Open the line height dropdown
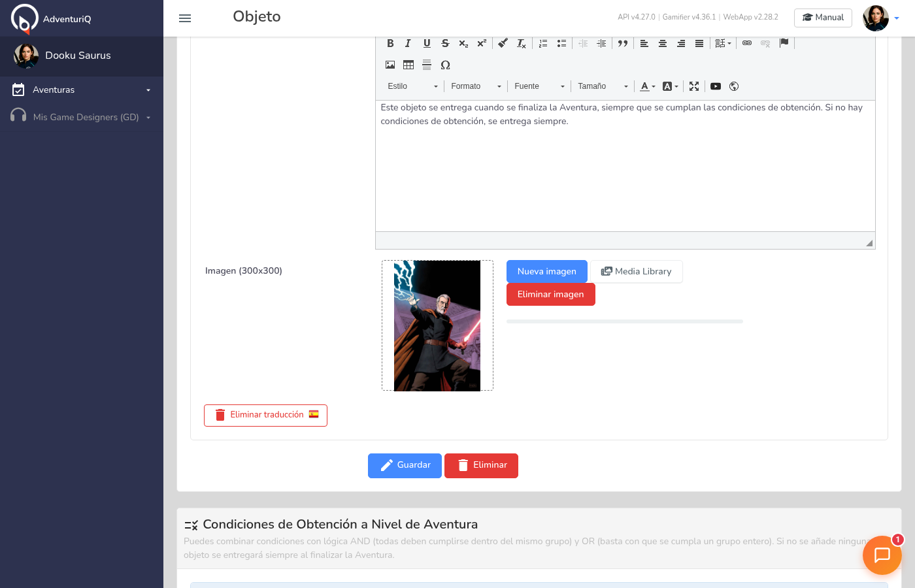Viewport: 915px width, 588px height. 723,43
